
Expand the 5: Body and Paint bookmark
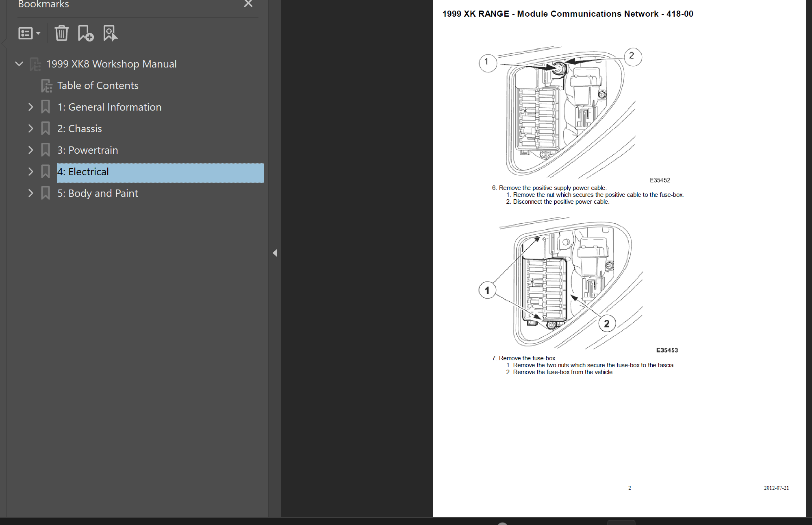[30, 193]
